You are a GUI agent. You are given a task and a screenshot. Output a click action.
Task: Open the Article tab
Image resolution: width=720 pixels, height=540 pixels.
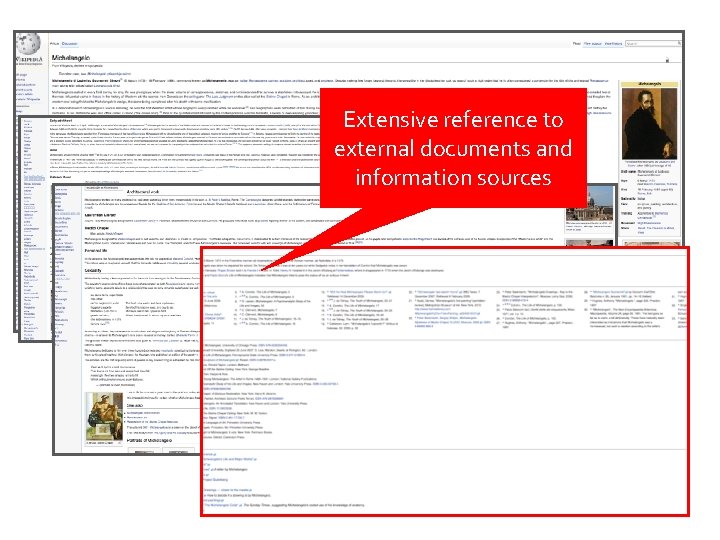[x=55, y=44]
